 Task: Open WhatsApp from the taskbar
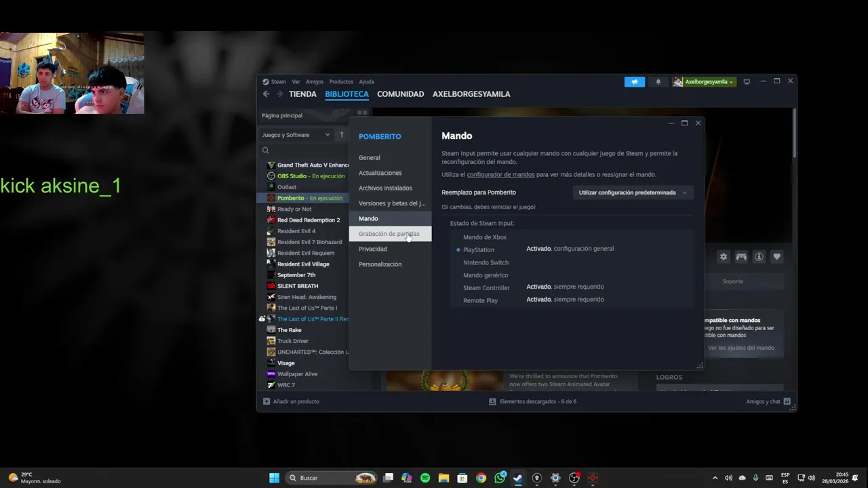(500, 478)
